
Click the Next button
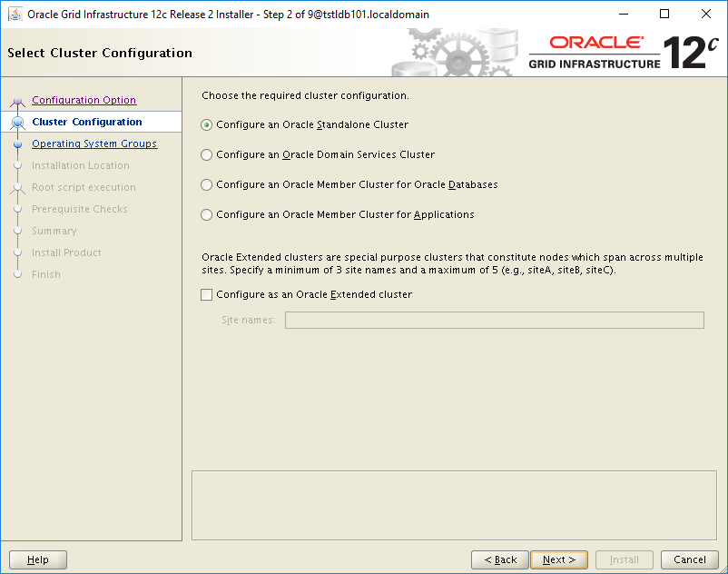point(559,559)
